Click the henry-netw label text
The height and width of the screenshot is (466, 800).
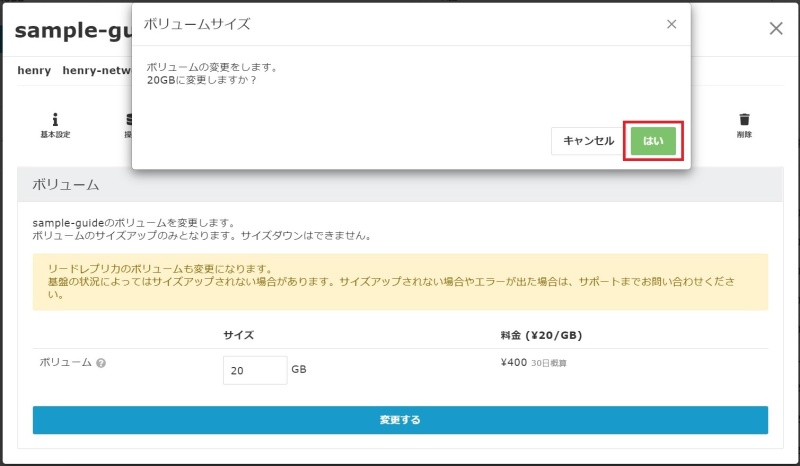[96, 71]
